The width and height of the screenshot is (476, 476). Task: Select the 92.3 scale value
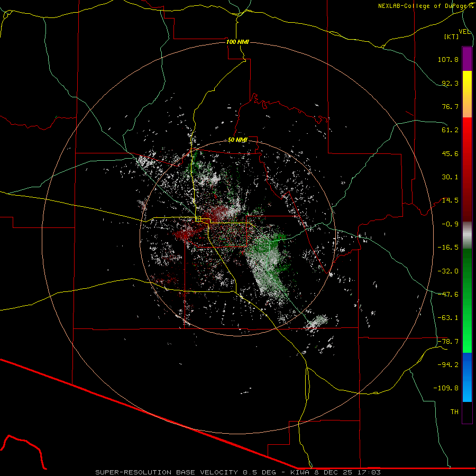(450, 83)
